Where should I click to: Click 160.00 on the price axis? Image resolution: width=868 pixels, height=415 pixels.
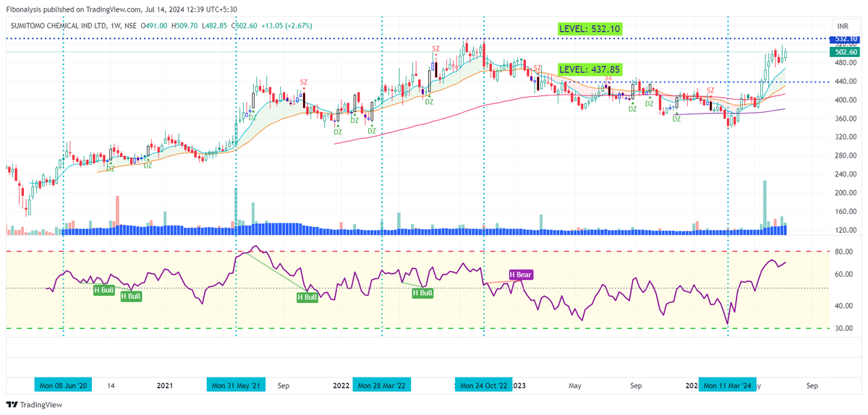click(x=846, y=212)
